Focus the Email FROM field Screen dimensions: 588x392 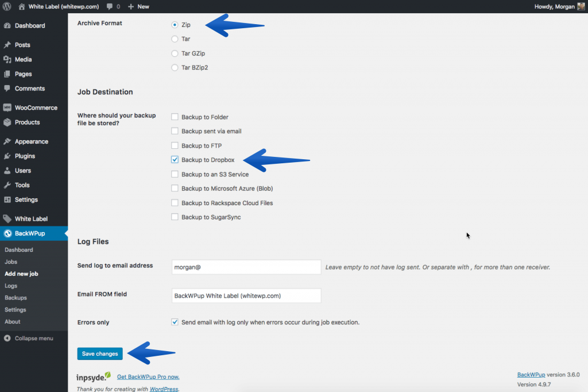pyautogui.click(x=246, y=295)
